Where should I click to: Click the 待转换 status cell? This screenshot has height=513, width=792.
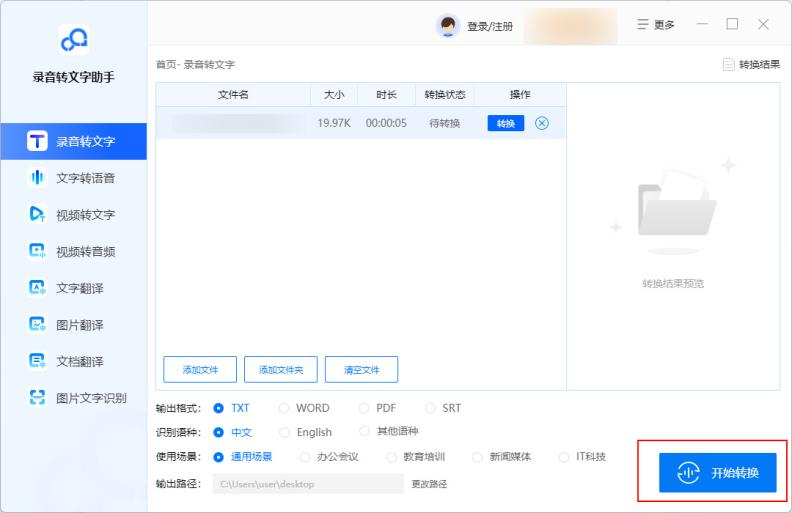(445, 123)
